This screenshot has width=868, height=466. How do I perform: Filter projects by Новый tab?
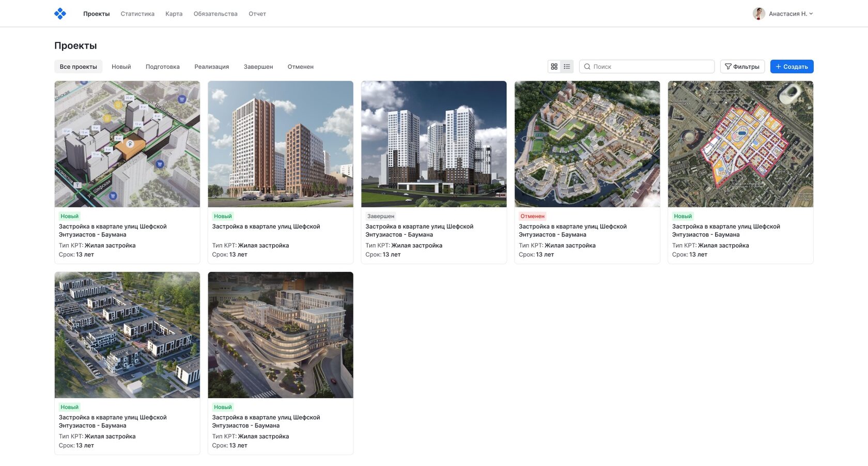[x=121, y=67]
